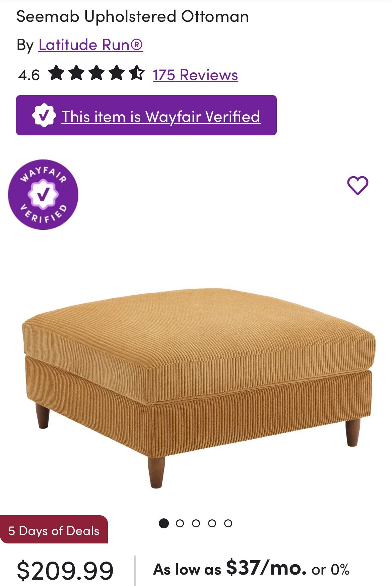
Task: Open the As low as $37/mo. financing offer
Action: (x=251, y=568)
